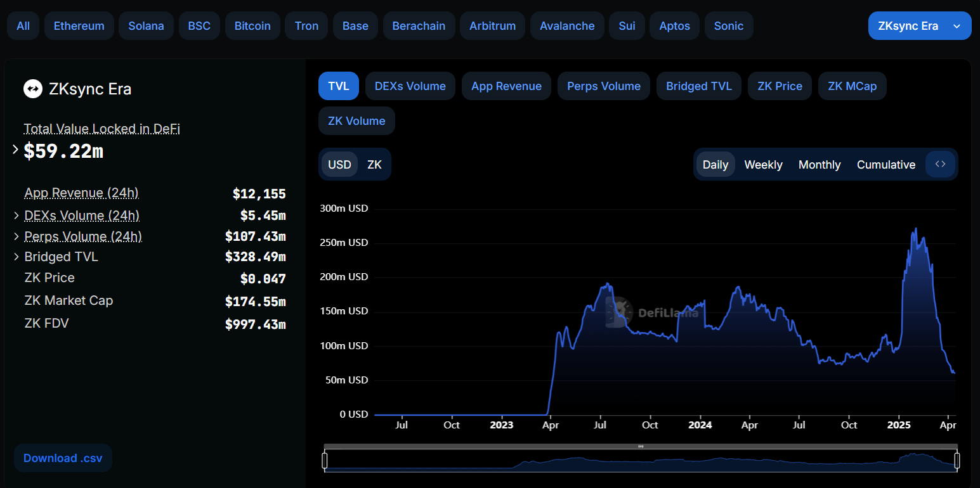Image resolution: width=980 pixels, height=488 pixels.
Task: Click the $0.047 ZK Price value
Action: [263, 279]
